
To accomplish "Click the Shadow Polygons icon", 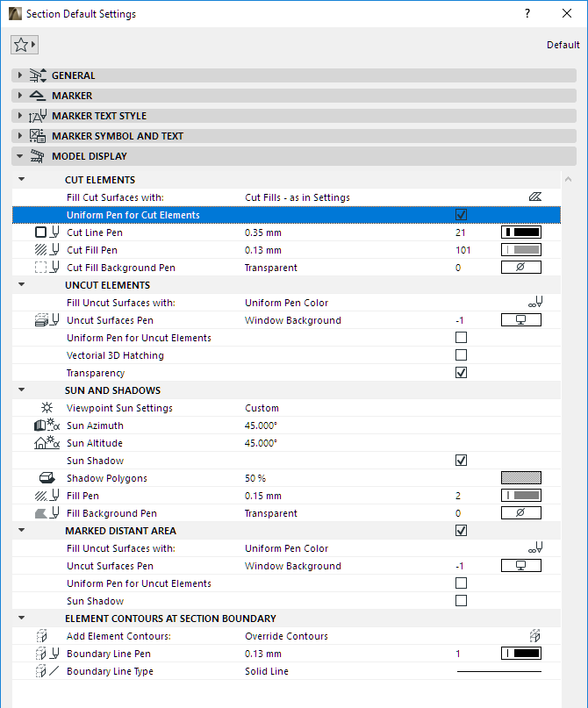I will click(x=47, y=478).
